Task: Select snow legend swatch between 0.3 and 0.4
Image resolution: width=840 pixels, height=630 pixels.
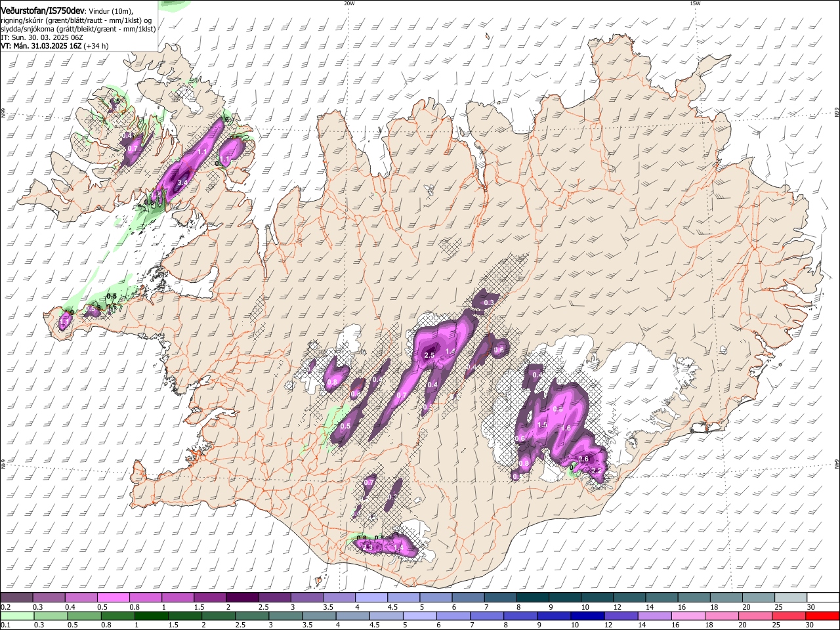Action: tap(49, 598)
